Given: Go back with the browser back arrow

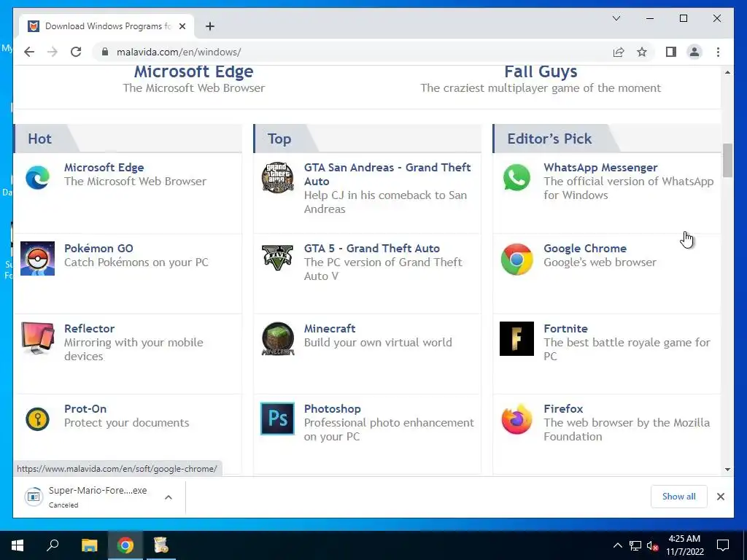Looking at the screenshot, I should 29,52.
